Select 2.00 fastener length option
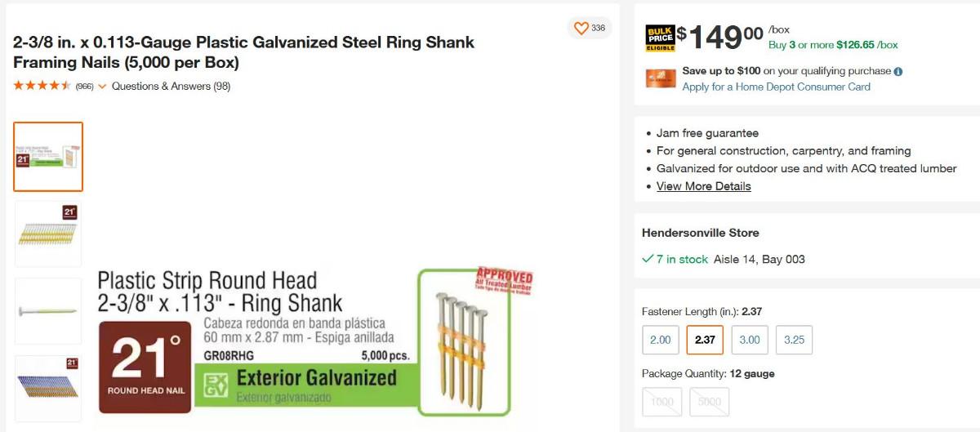 coord(660,340)
